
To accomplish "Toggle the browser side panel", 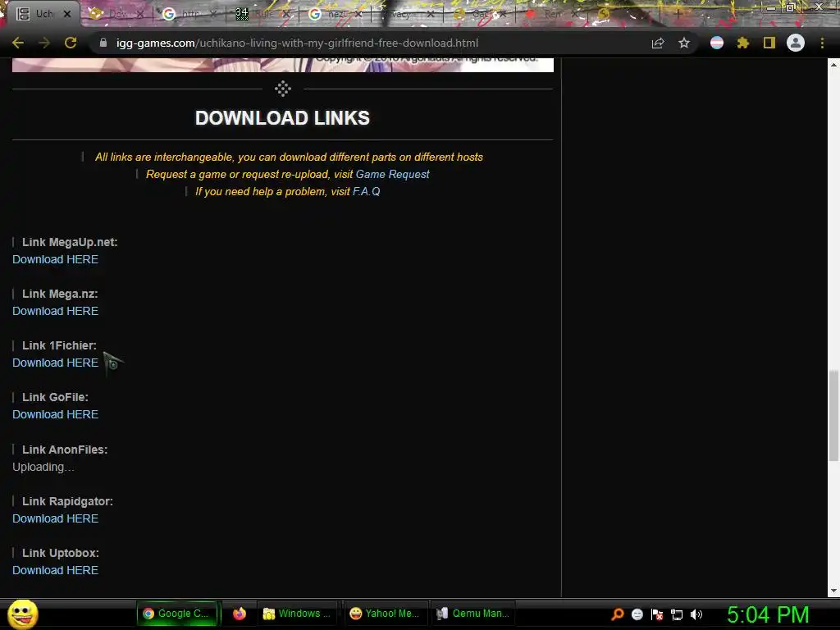I will (769, 43).
